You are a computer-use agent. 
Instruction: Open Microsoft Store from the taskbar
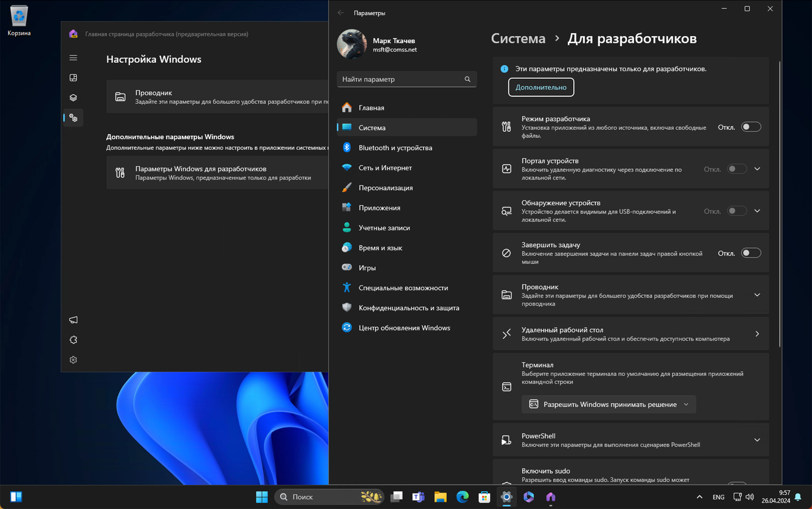[x=484, y=497]
